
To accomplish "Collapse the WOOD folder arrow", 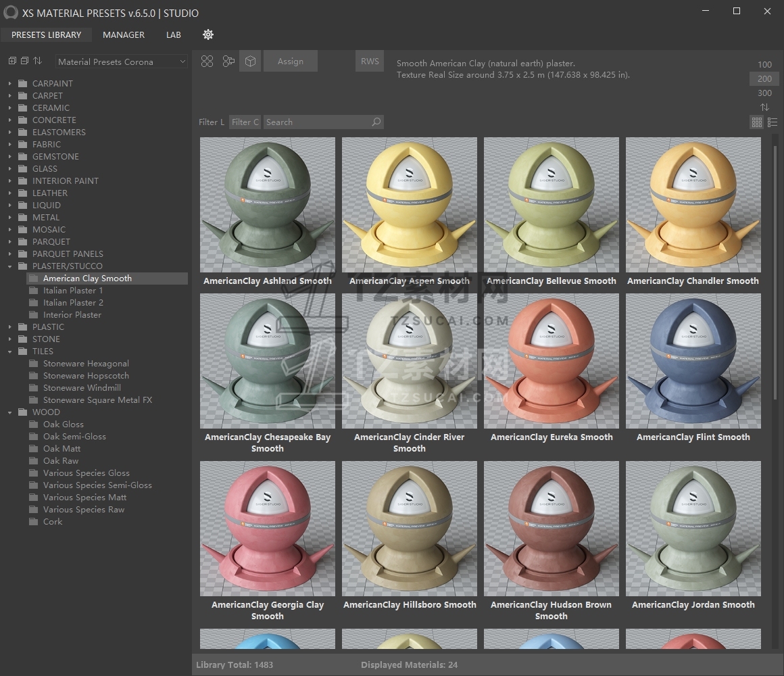I will [9, 412].
